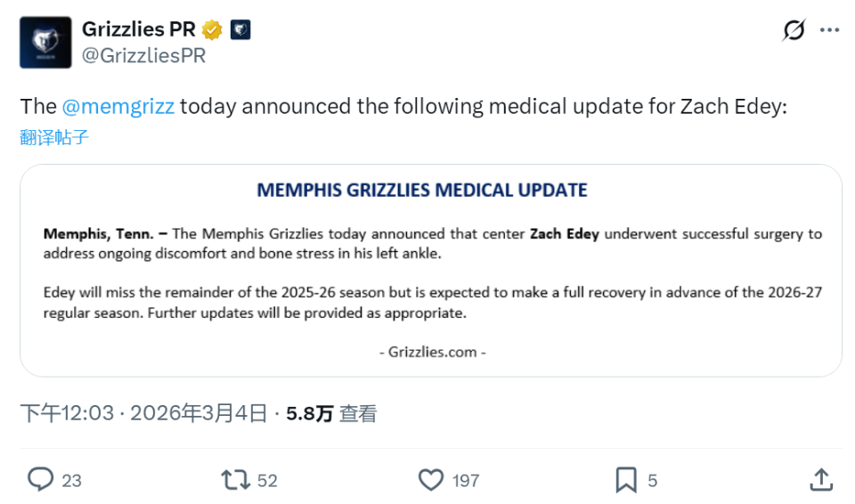Toggle the bookmark icon

(626, 480)
